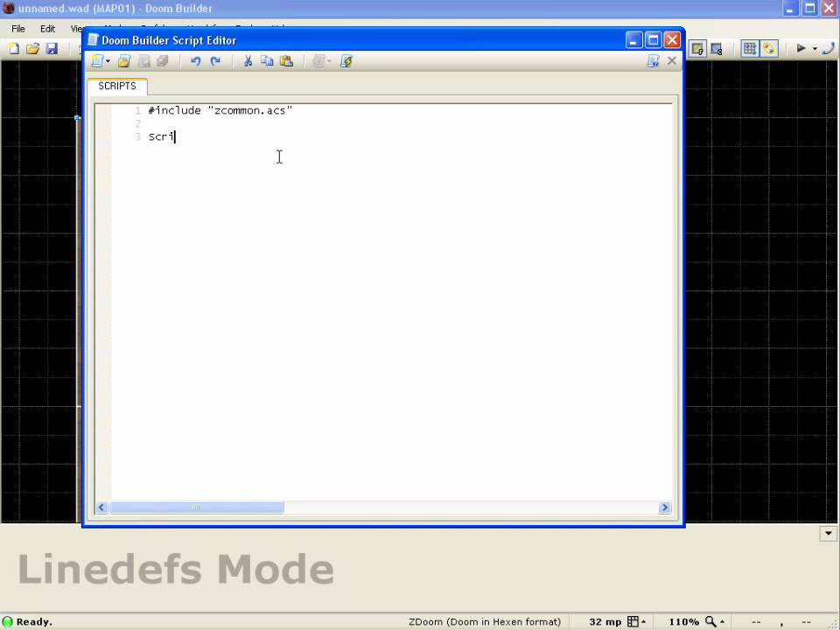Image resolution: width=840 pixels, height=630 pixels.
Task: Click keyword help icon in Script Editor
Action: click(x=653, y=61)
